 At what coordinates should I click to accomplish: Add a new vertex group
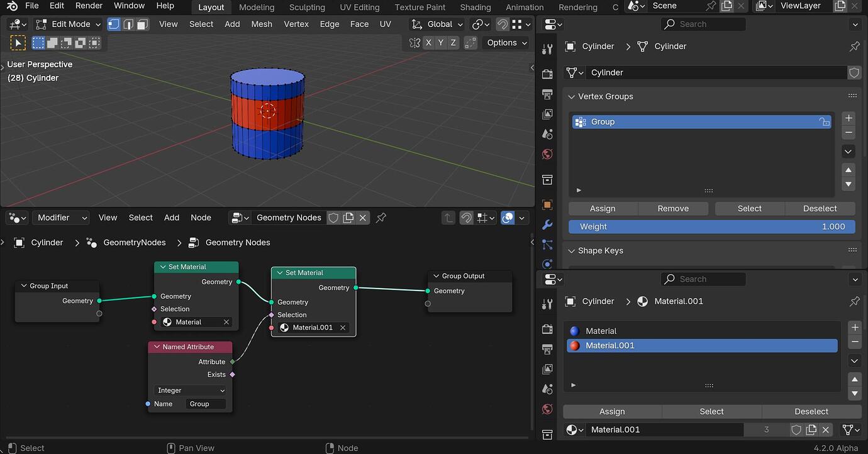click(x=849, y=118)
